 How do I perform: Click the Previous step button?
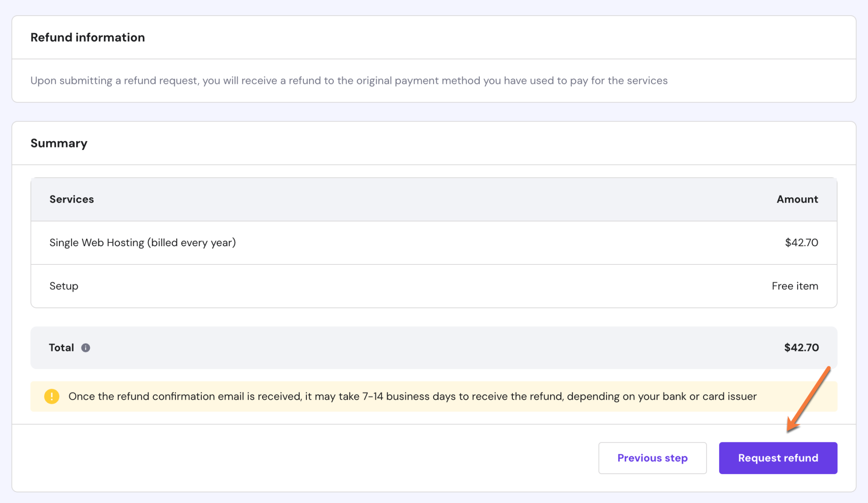click(652, 458)
